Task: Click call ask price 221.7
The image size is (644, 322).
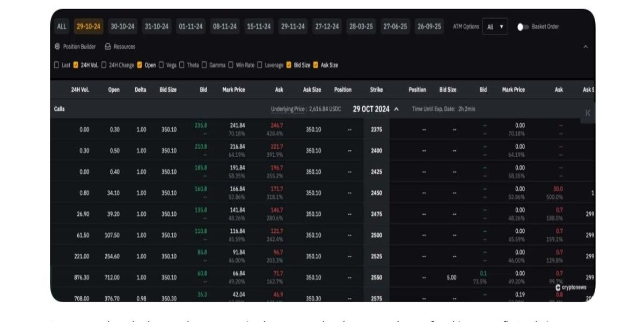Action: pos(277,147)
